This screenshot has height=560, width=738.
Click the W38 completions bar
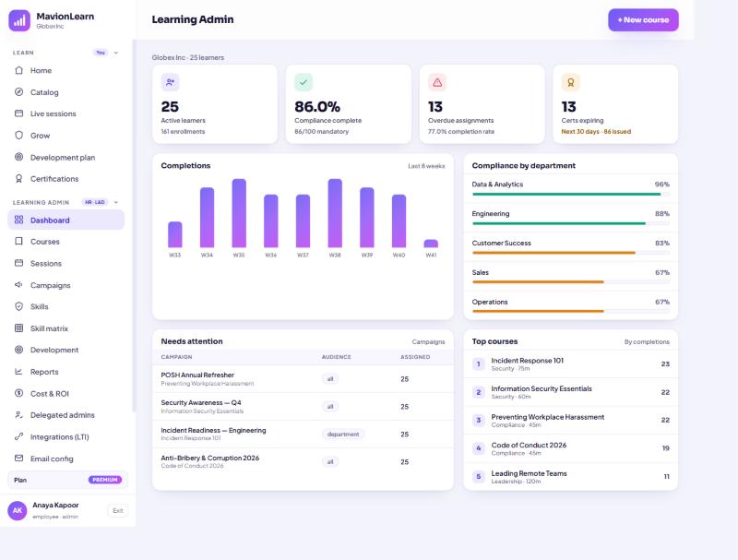click(x=335, y=213)
